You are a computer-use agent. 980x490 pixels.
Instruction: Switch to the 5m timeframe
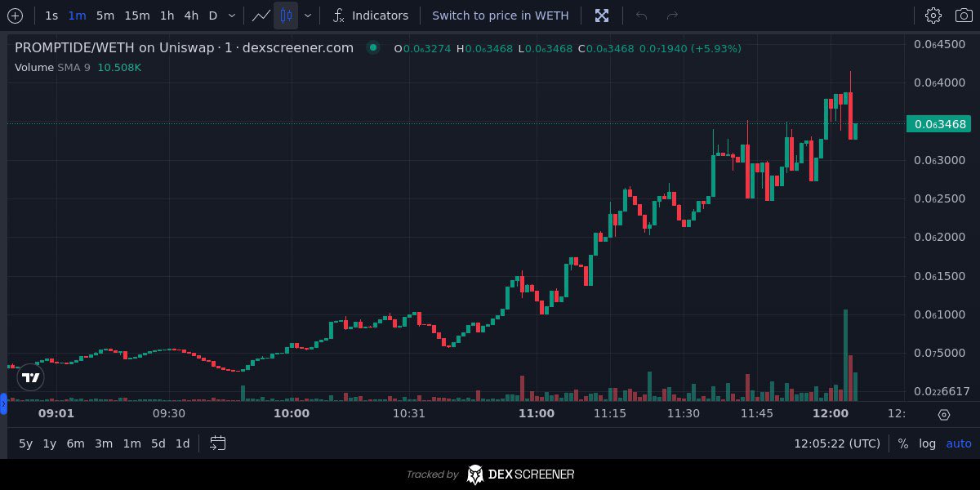point(105,16)
